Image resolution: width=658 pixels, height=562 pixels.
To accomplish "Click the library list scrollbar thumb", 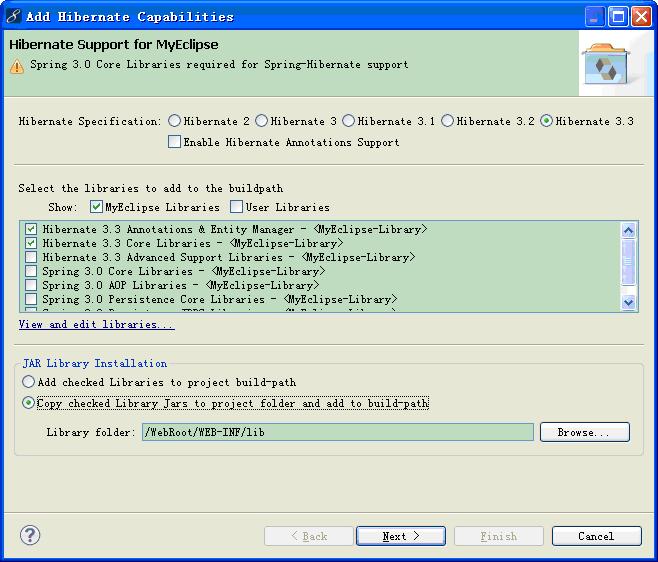I will [x=628, y=262].
